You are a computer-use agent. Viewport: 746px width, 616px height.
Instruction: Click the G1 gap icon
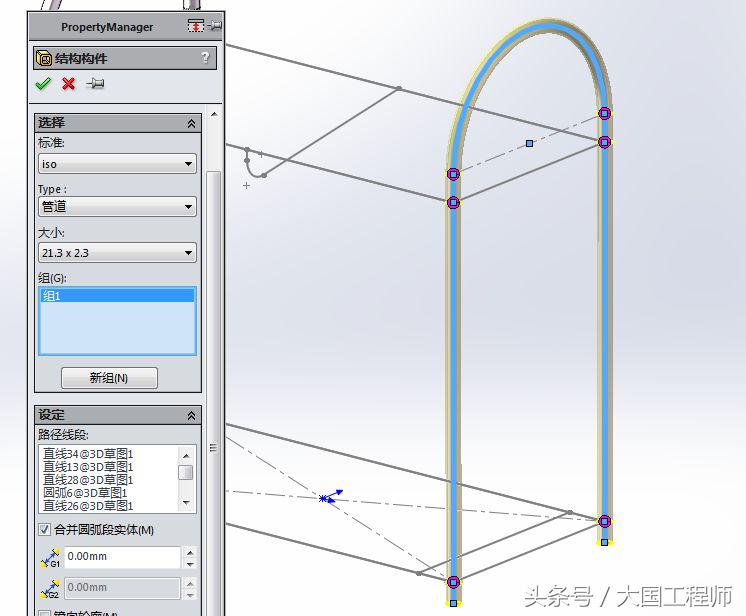tap(50, 557)
